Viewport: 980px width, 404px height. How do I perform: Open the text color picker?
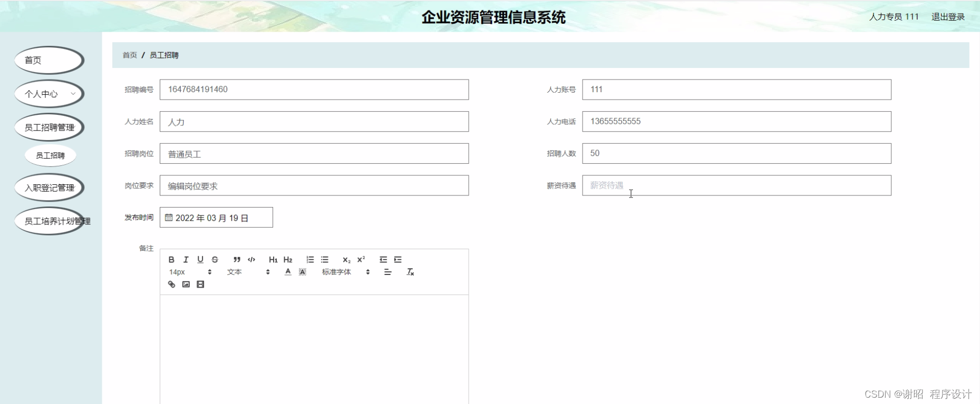click(x=288, y=272)
